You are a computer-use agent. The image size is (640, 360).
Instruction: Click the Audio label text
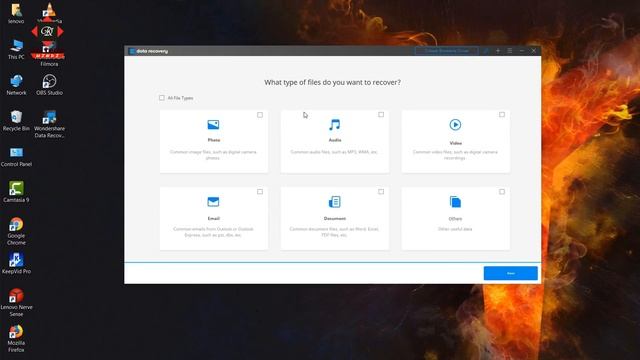click(335, 140)
